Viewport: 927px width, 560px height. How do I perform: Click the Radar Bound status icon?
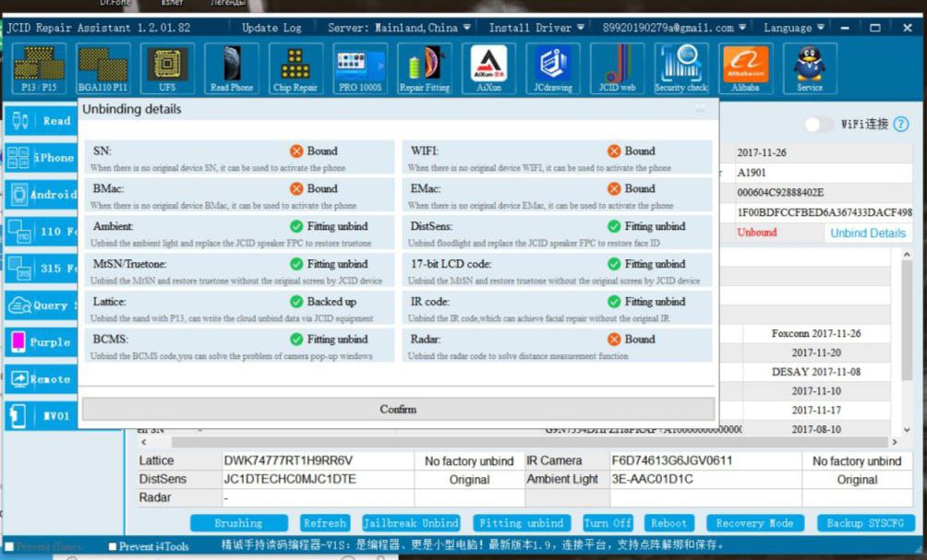pos(614,340)
